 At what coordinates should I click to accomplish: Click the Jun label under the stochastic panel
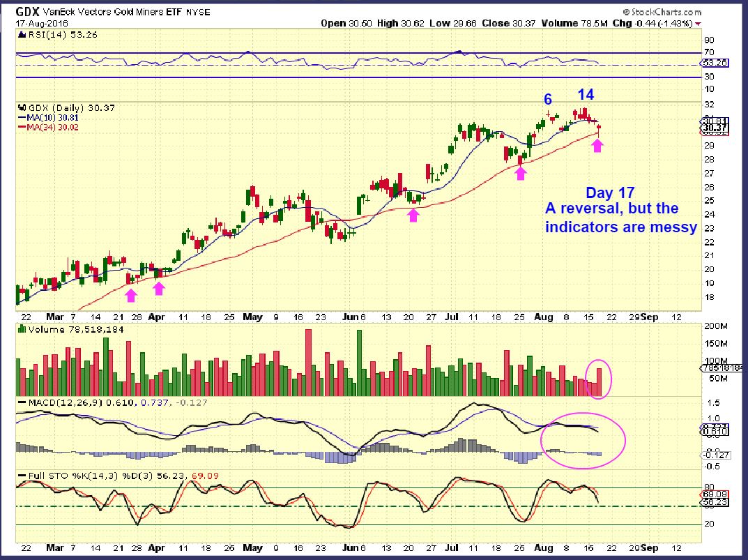[350, 547]
